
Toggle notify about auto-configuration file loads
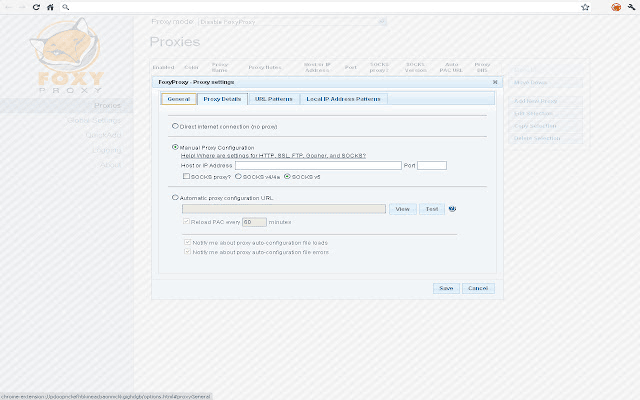point(187,242)
